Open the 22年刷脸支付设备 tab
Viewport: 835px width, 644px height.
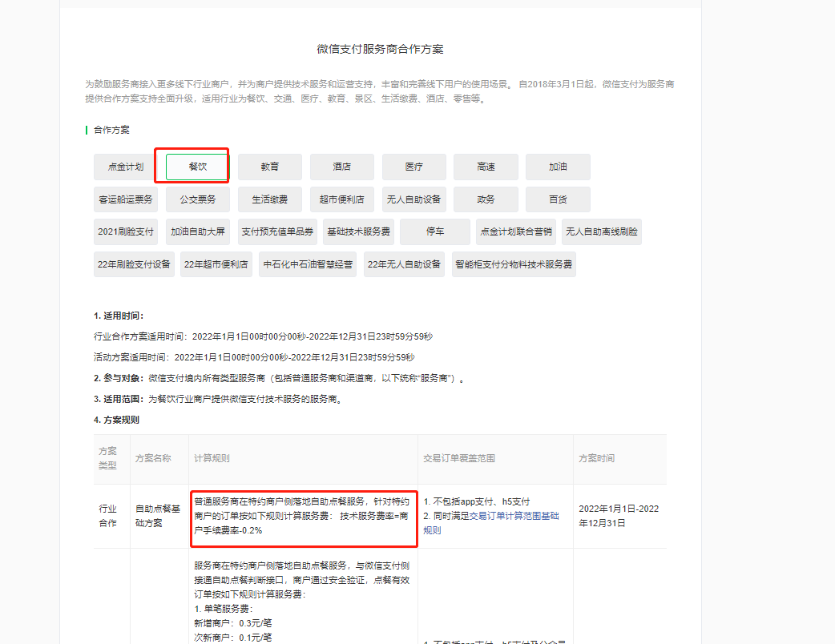[134, 264]
